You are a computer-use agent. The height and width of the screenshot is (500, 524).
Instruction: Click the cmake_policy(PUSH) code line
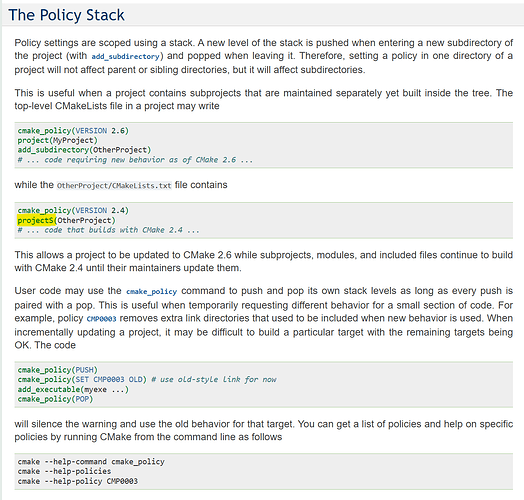(57, 370)
